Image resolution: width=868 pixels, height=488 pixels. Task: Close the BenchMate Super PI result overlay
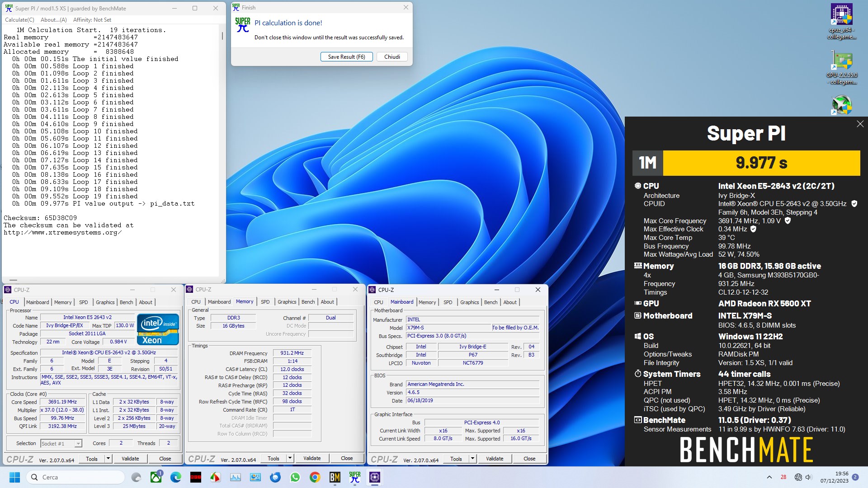(x=860, y=124)
